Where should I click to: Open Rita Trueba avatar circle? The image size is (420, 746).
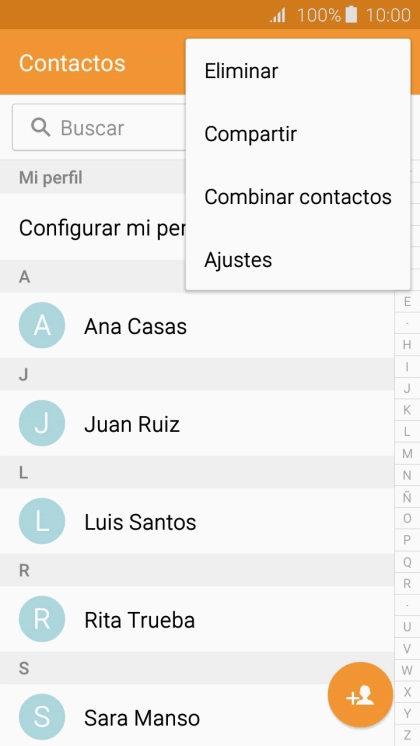click(42, 619)
